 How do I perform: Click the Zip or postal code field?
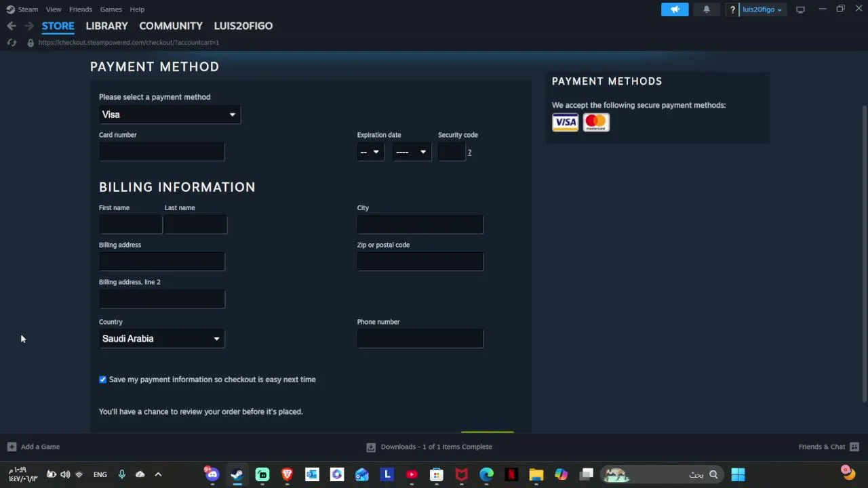coord(420,262)
